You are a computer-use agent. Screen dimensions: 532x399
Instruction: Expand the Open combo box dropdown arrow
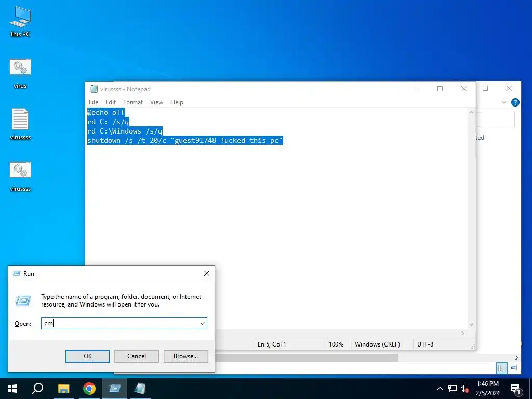click(203, 323)
